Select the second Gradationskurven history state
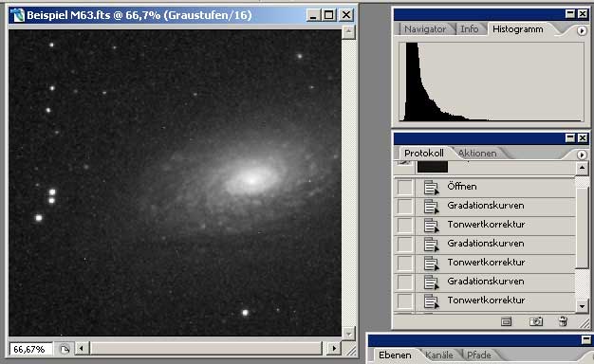The image size is (594, 364). 485,244
